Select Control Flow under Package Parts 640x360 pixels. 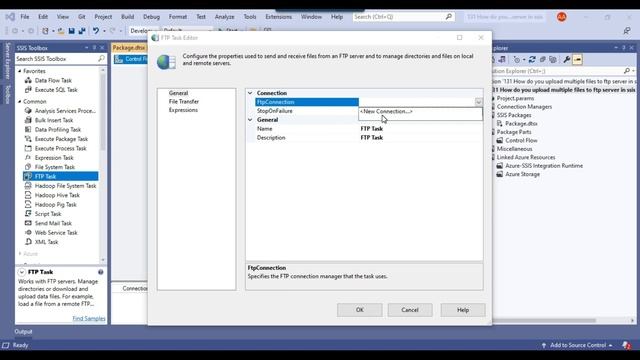[521, 140]
